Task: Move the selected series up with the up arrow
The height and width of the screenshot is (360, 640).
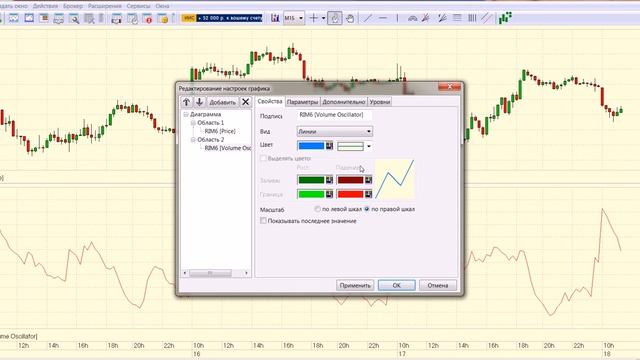Action: coord(187,102)
